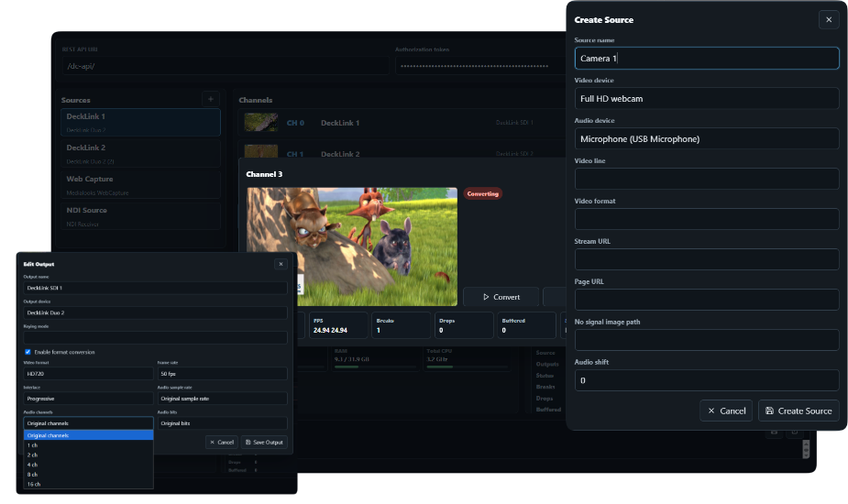This screenshot has height=504, width=848.
Task: Click the Convert play button in Channel 3
Action: coord(501,297)
